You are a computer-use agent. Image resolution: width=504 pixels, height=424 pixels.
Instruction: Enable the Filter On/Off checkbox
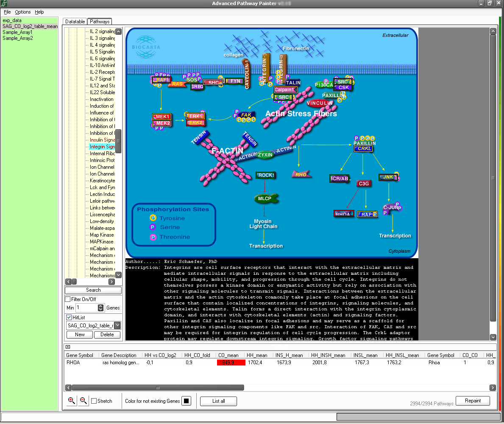68,299
